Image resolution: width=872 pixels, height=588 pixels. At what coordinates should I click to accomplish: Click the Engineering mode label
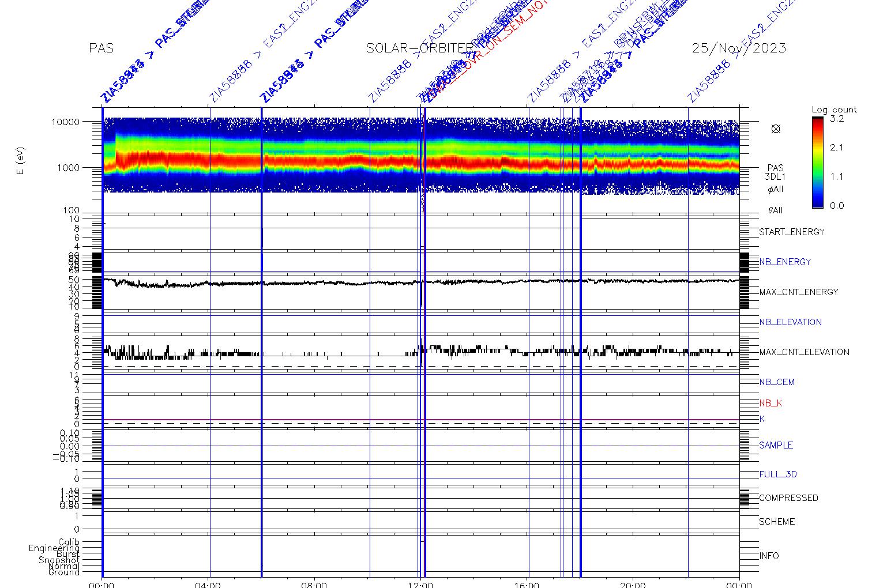(54, 548)
